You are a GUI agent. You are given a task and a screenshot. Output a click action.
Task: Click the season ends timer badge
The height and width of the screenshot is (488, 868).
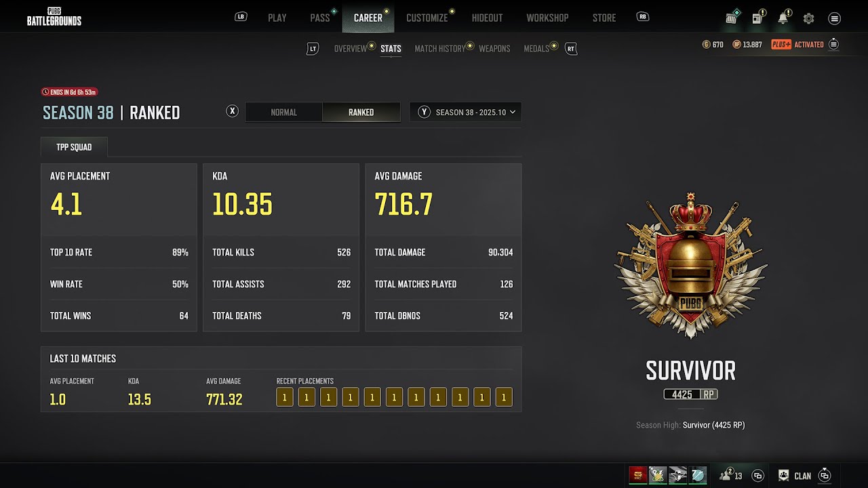click(x=69, y=91)
